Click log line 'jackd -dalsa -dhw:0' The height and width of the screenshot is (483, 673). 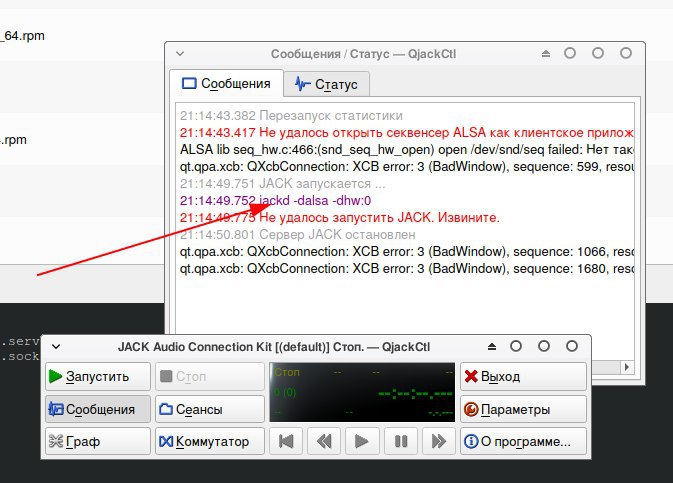(276, 200)
